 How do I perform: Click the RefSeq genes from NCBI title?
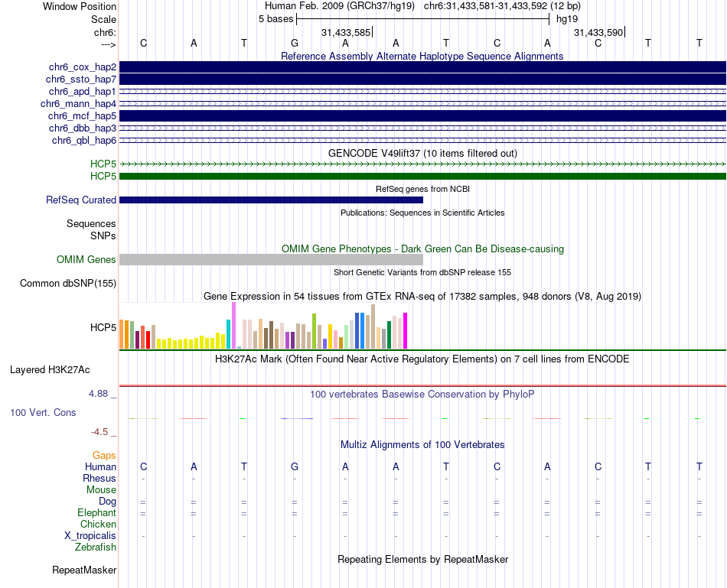(422, 189)
